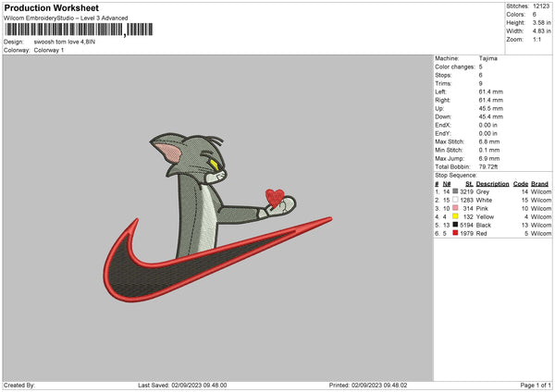Click the Production Worksheet title
Viewport: 555px width, 392px height.
[51, 7]
